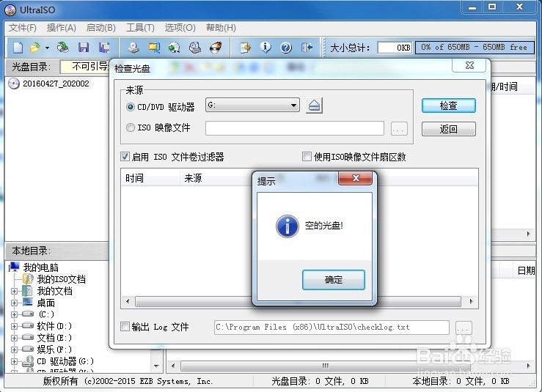Select the CD/DVD 驱动器 radio button
Image resolution: width=542 pixels, height=392 pixels.
click(x=131, y=107)
